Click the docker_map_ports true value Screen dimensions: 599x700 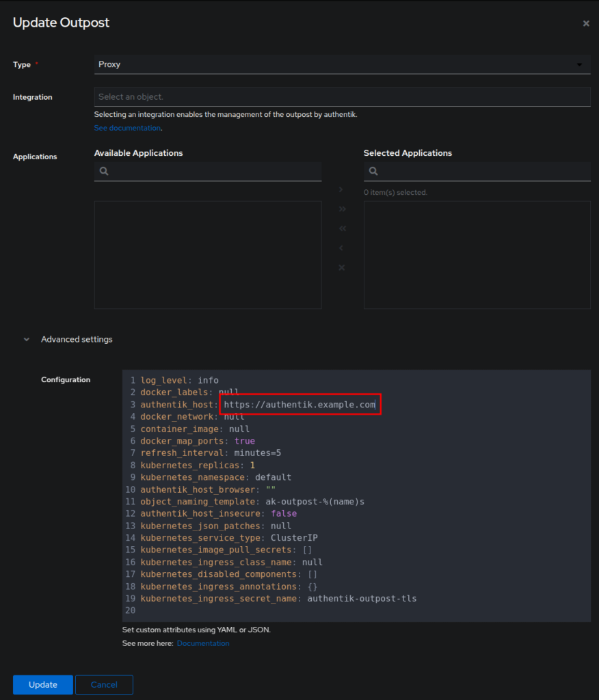245,441
